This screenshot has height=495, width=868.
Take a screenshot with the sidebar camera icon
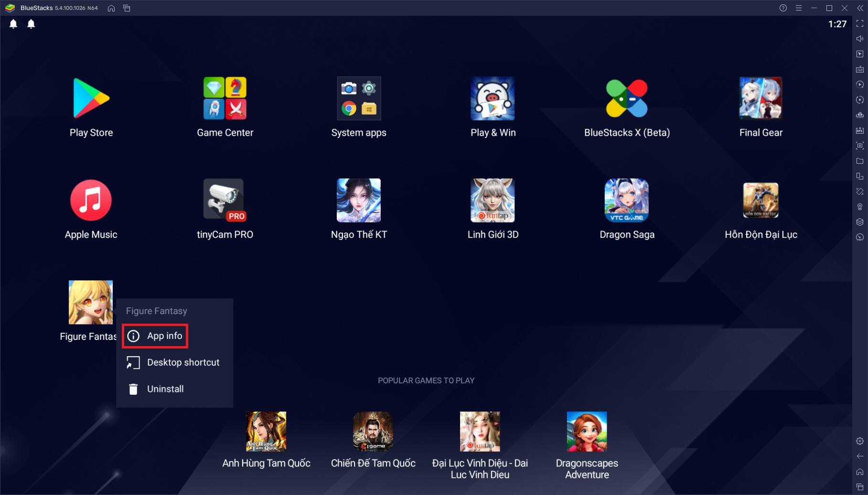coord(860,146)
